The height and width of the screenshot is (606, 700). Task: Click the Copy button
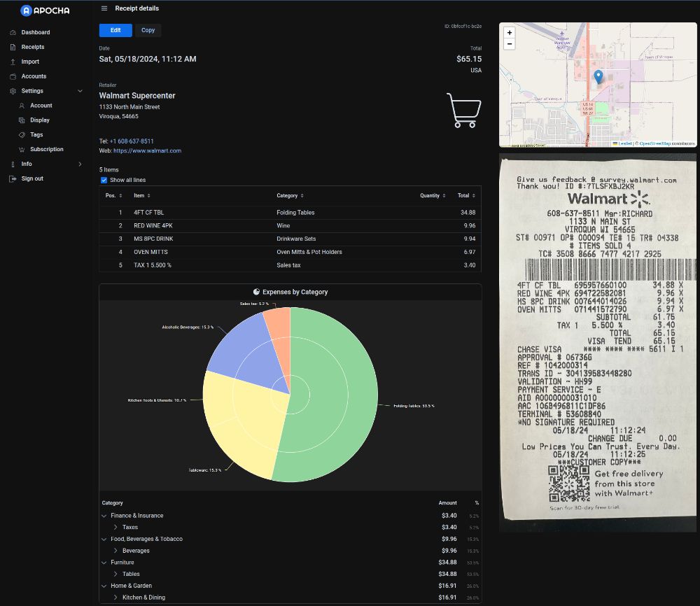148,30
